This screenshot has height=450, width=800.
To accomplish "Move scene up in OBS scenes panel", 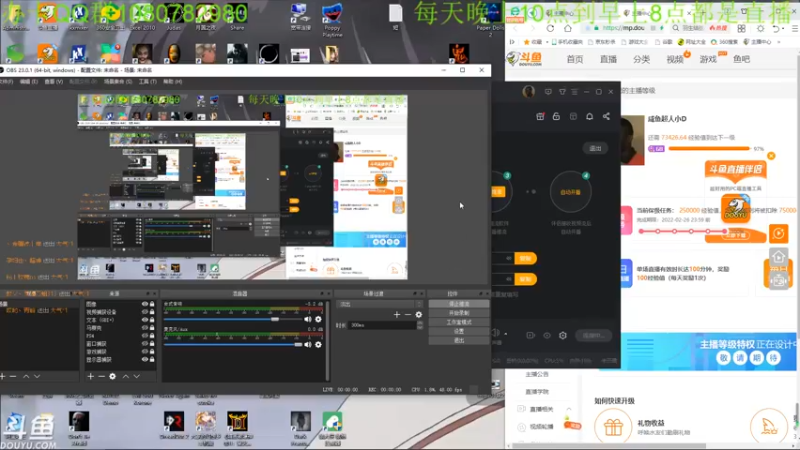I will pyautogui.click(x=26, y=376).
